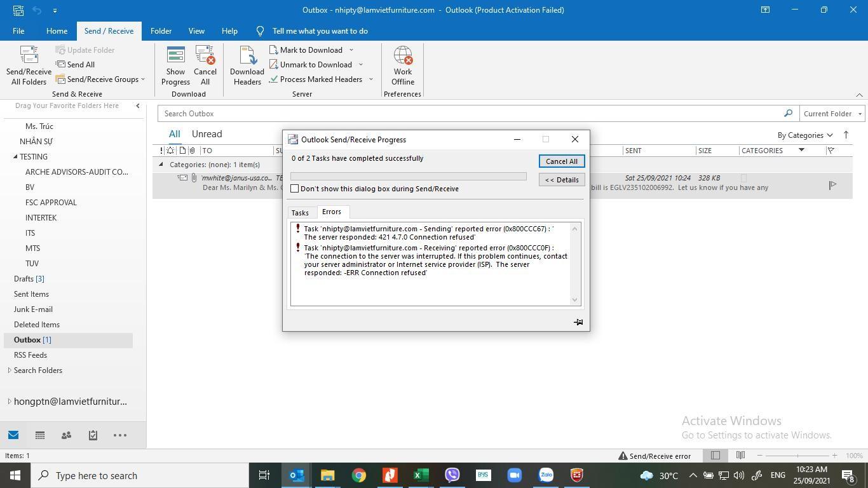Screen dimensions: 868x488
Task: Switch to the Folder ribbon tab
Action: click(161, 30)
